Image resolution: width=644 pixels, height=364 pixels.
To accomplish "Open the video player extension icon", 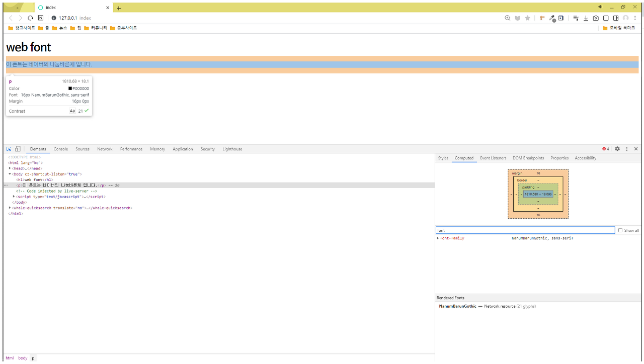I will point(561,18).
